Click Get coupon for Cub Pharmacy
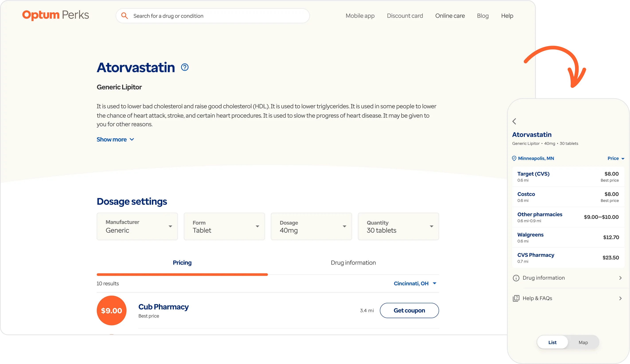The image size is (630, 364). pyautogui.click(x=409, y=311)
